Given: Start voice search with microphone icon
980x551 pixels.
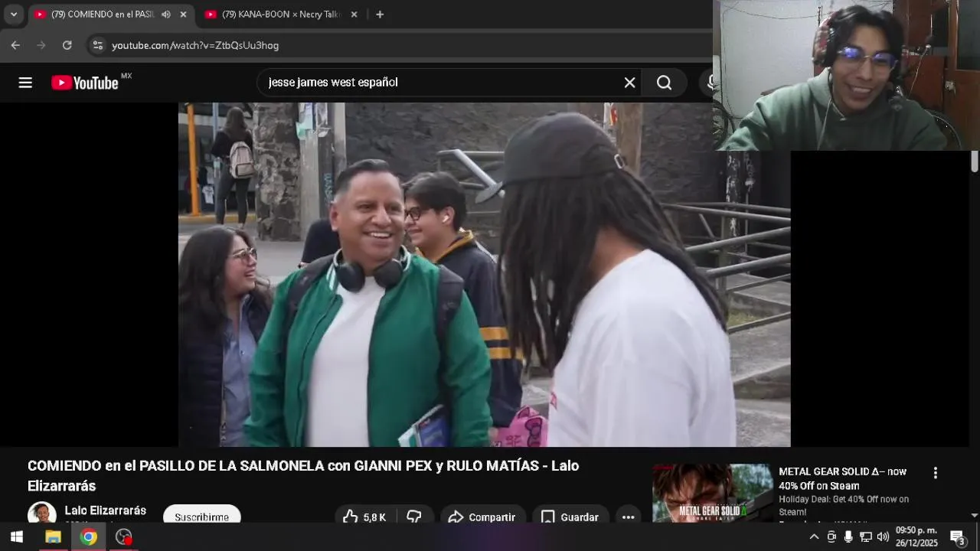Looking at the screenshot, I should [710, 83].
